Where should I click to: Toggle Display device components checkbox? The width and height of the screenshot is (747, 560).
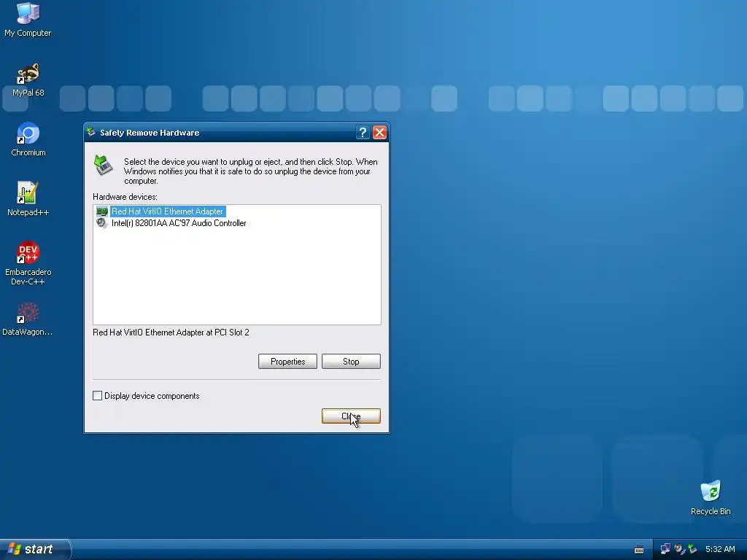click(x=97, y=396)
